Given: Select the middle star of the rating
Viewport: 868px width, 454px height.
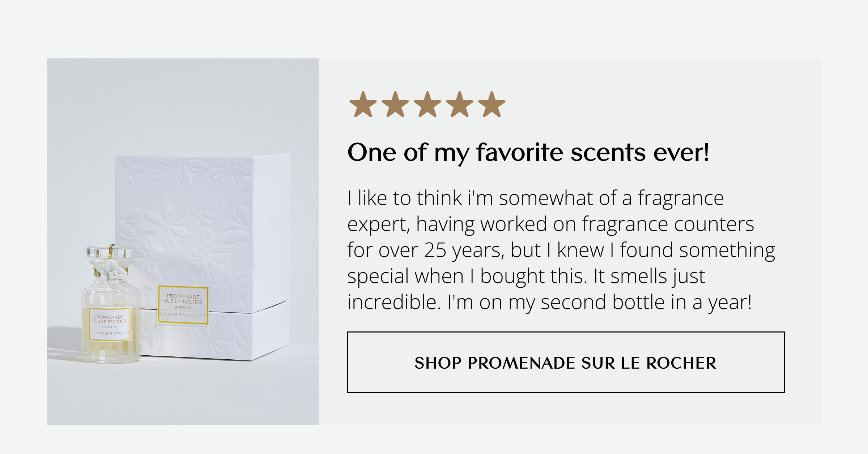Looking at the screenshot, I should click(427, 104).
